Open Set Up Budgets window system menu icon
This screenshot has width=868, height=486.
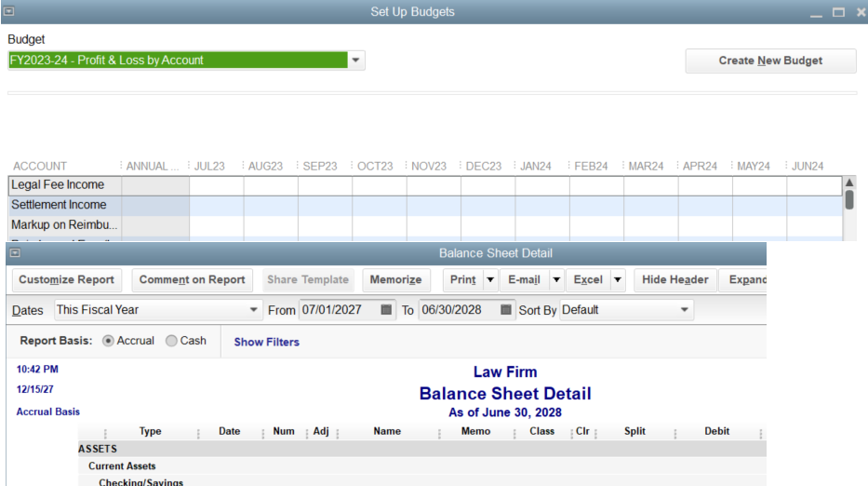[x=9, y=11]
